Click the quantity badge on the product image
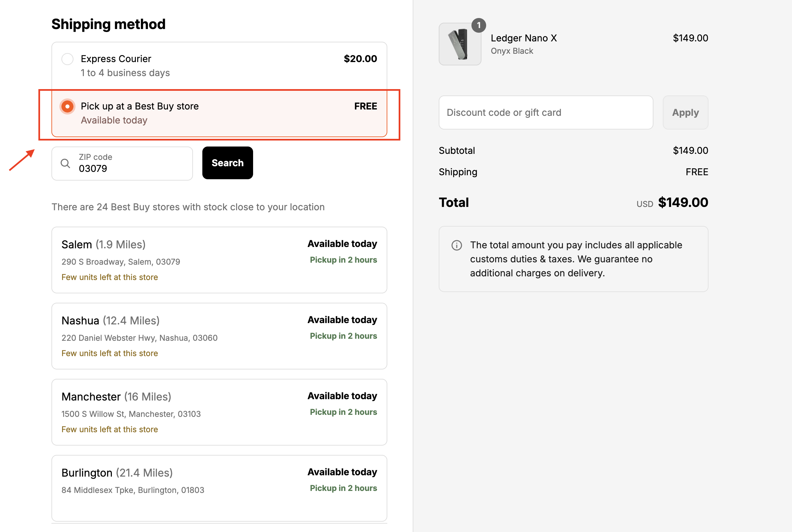 coord(479,25)
